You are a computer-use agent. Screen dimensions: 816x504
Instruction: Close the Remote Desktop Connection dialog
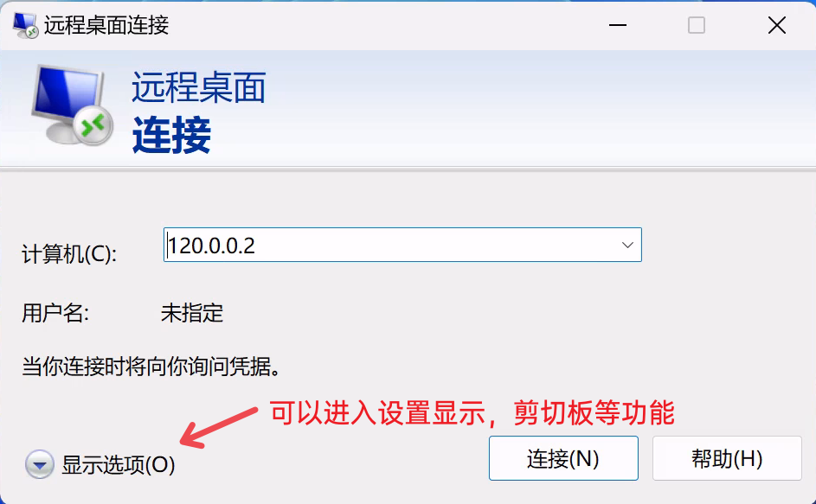[x=776, y=25]
